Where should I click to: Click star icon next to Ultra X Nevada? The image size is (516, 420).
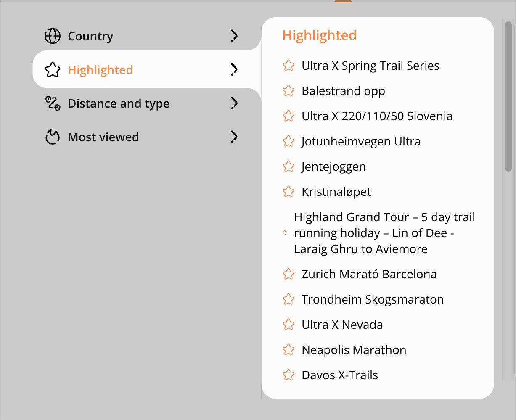(x=288, y=325)
